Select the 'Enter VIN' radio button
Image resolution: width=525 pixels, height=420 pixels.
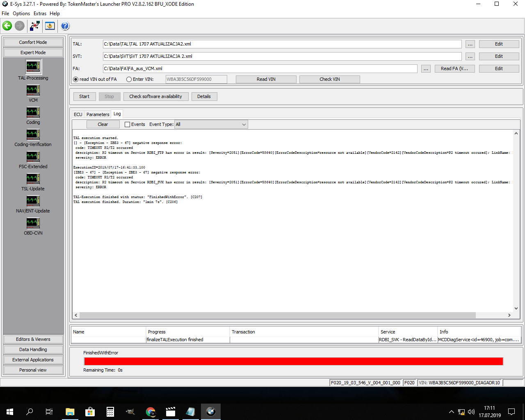129,79
